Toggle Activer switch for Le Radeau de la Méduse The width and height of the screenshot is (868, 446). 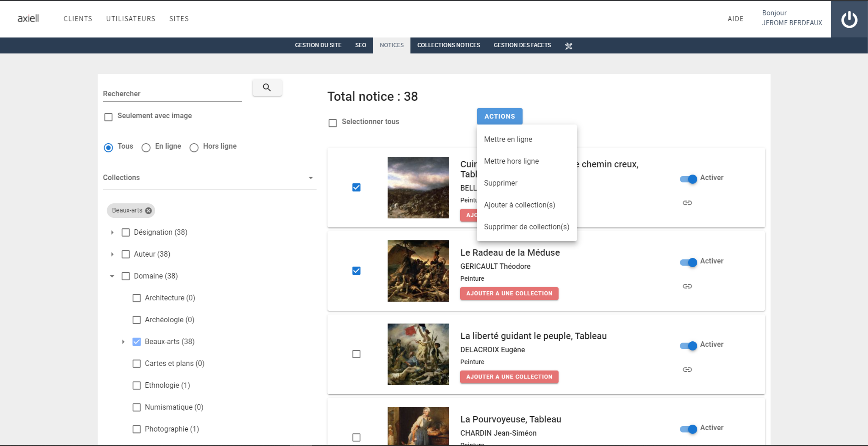[x=688, y=262]
